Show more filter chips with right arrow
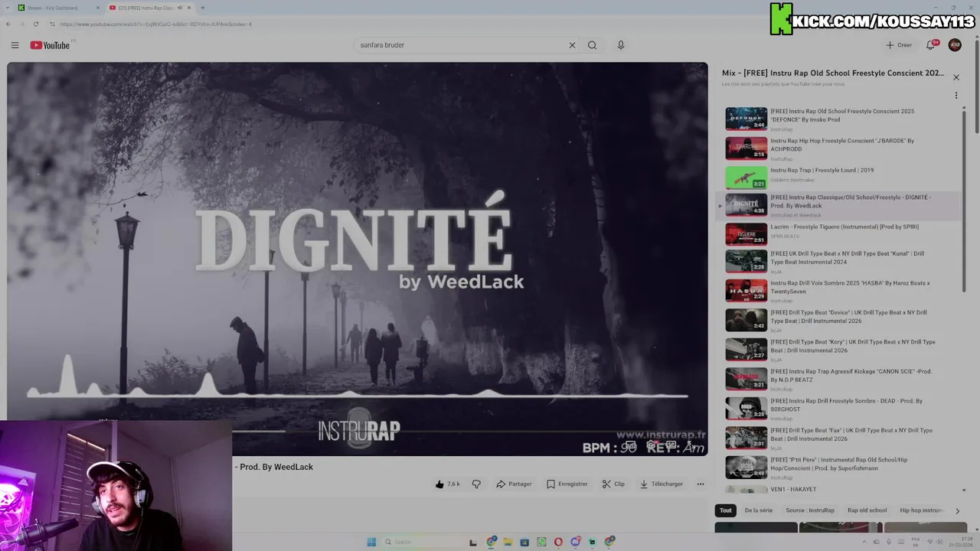 point(957,510)
